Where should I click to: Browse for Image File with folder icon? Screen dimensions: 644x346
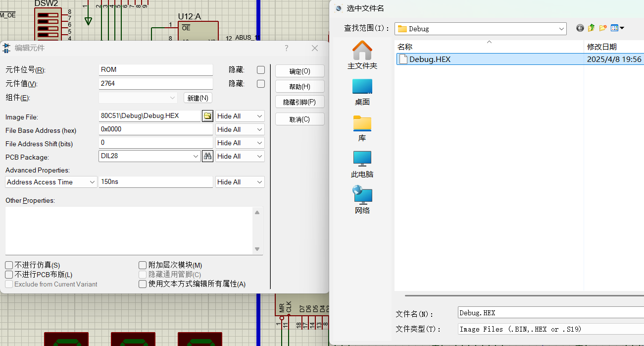208,116
